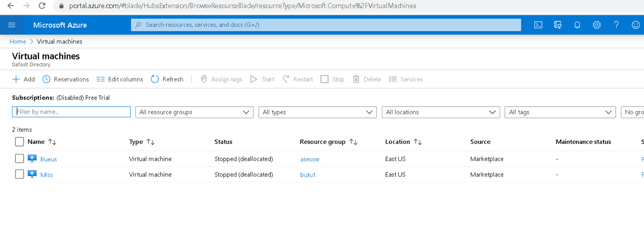This screenshot has width=644, height=244.
Task: Open the Directory and subscription filter icon
Action: [x=557, y=25]
